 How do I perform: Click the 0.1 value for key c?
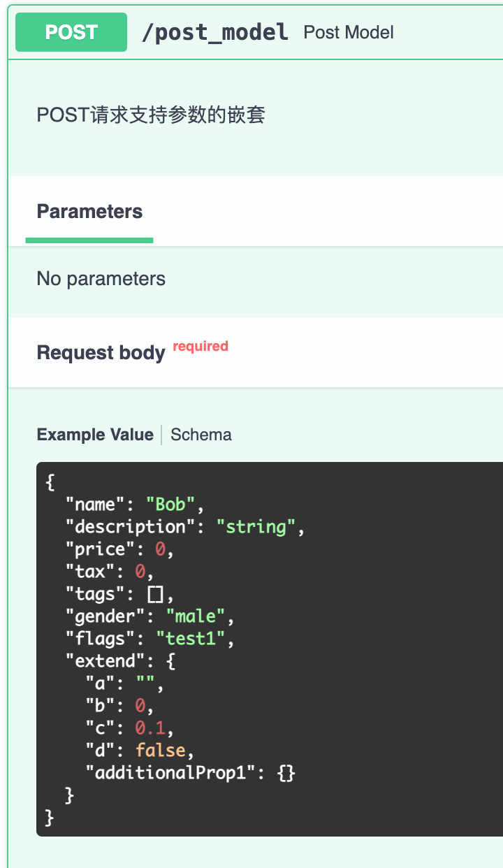click(x=151, y=728)
